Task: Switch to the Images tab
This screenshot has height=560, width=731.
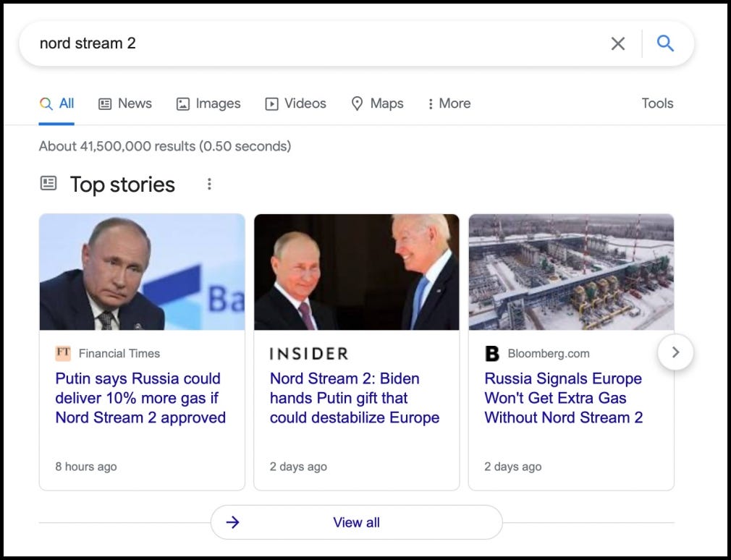Action: [x=208, y=103]
